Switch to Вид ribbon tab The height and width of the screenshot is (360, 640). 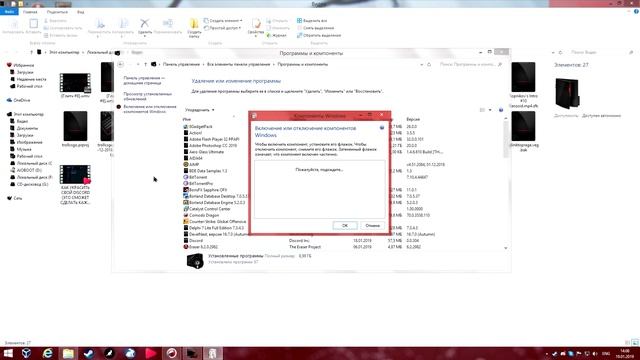[80, 12]
